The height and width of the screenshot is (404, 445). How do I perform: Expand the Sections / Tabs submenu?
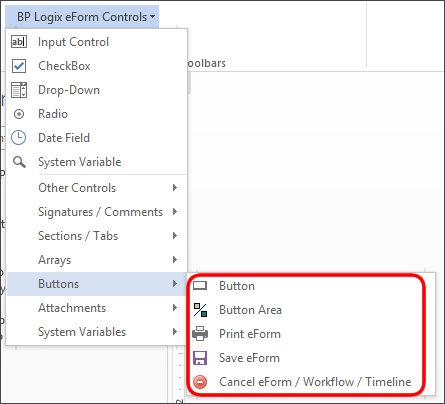pos(97,236)
